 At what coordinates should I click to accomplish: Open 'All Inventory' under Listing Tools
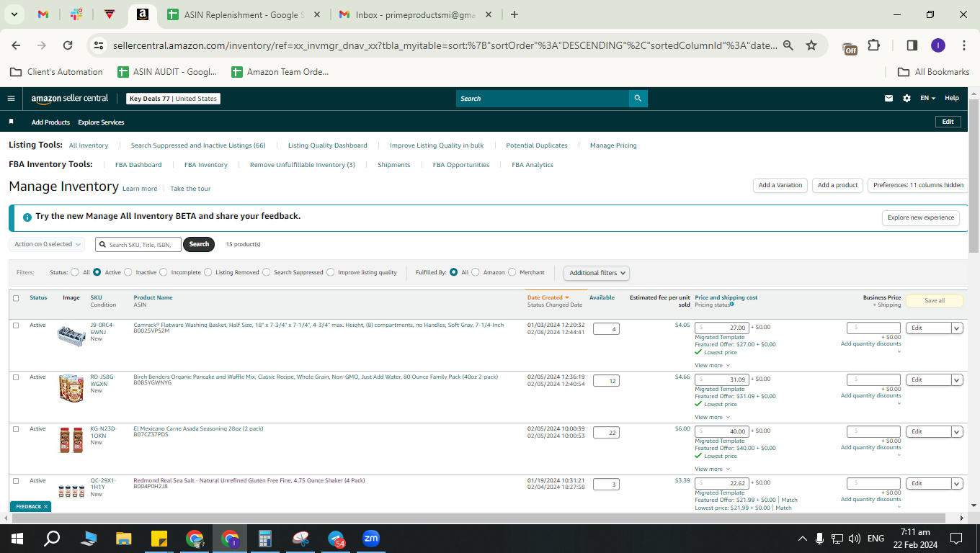[89, 145]
